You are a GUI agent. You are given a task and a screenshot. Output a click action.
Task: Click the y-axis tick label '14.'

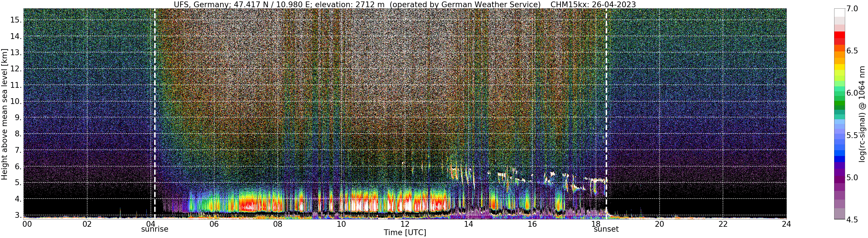[x=16, y=36]
